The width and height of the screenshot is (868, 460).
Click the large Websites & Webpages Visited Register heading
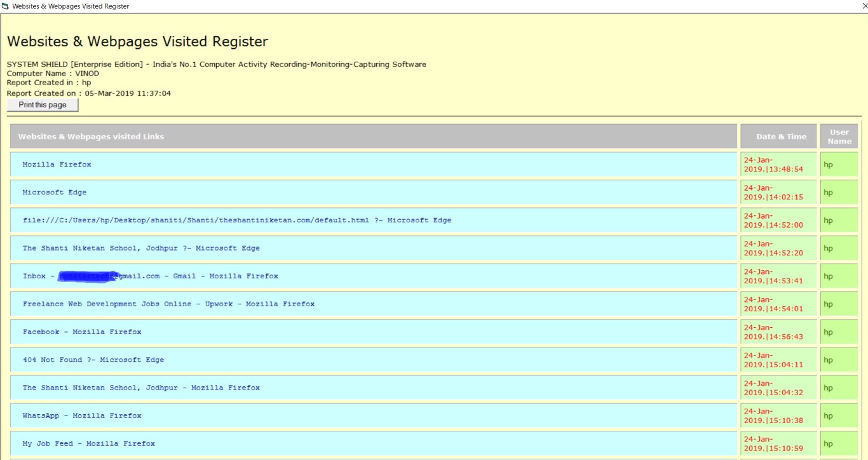click(137, 42)
